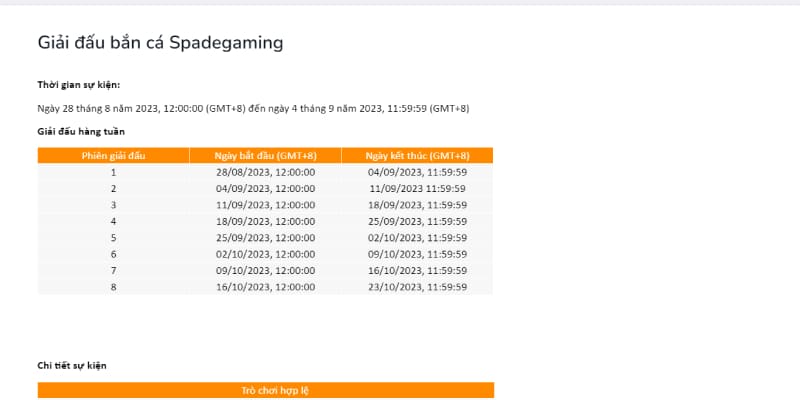
Task: Select session number 7 cell
Action: point(113,270)
